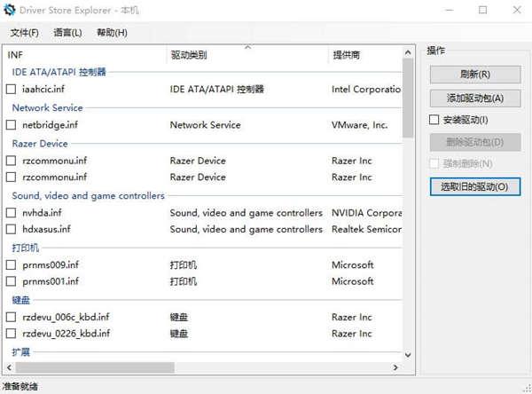532x394 pixels.
Task: Click the vertical scrollbar down arrow
Action: point(408,356)
